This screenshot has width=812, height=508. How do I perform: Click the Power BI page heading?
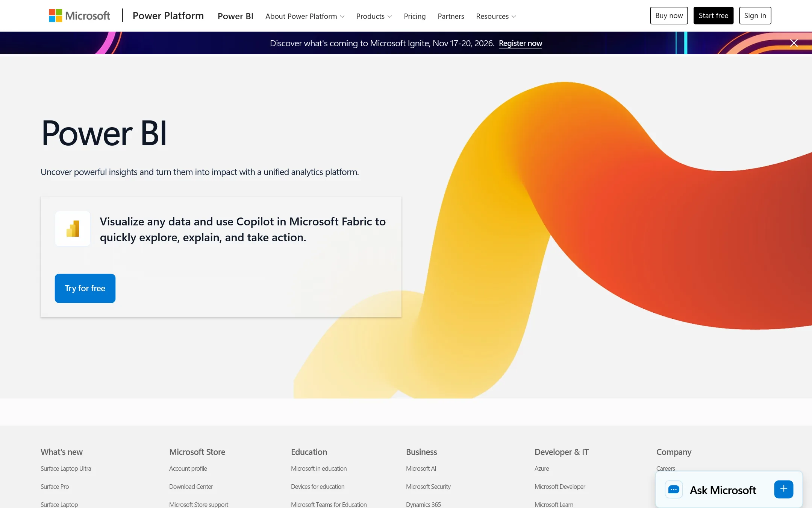pos(104,133)
